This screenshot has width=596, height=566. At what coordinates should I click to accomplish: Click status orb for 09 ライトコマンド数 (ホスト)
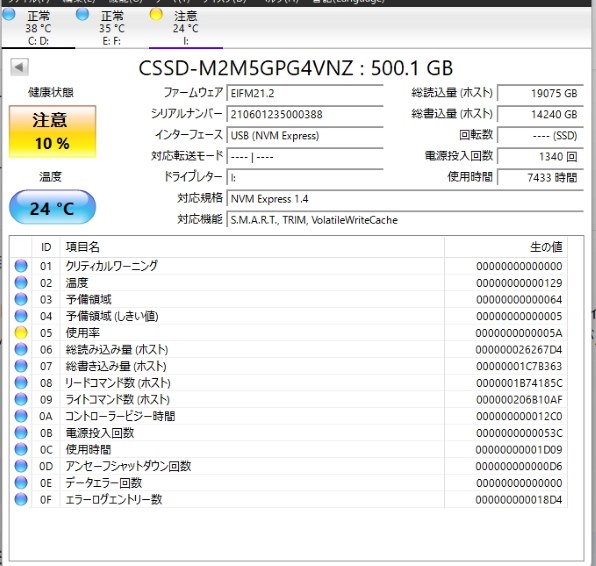click(21, 400)
